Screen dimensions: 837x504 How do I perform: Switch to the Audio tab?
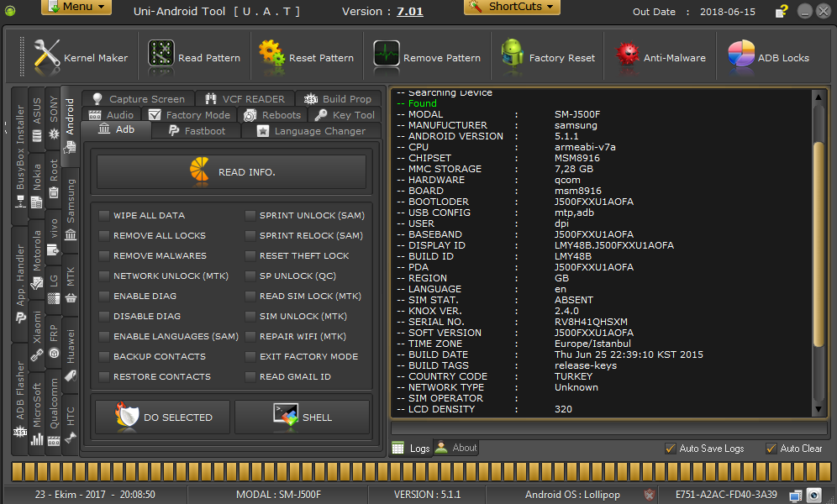112,115
